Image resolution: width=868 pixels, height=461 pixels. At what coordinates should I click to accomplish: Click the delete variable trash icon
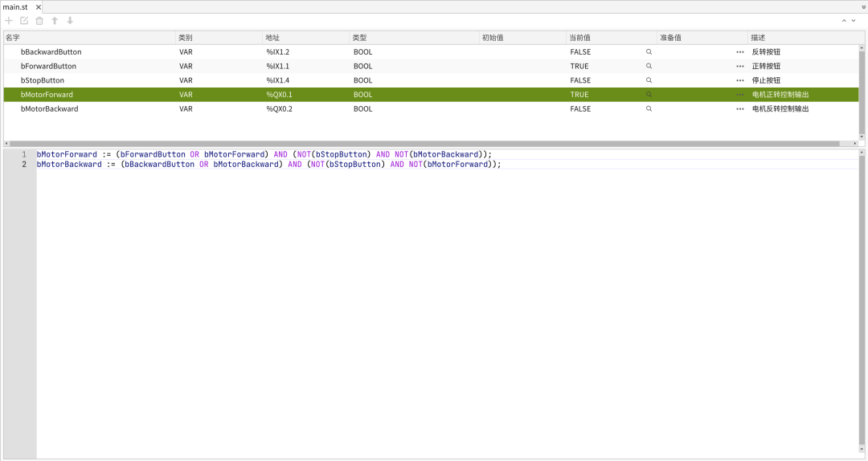(39, 21)
